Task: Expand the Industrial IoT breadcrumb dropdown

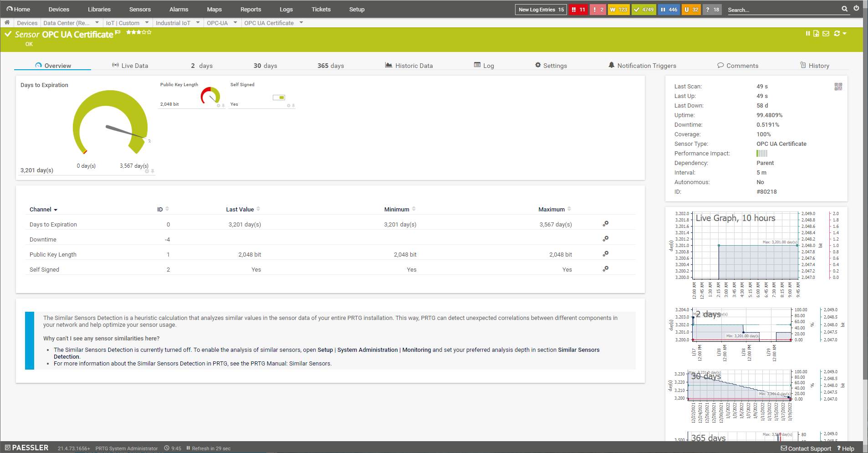Action: coord(198,22)
